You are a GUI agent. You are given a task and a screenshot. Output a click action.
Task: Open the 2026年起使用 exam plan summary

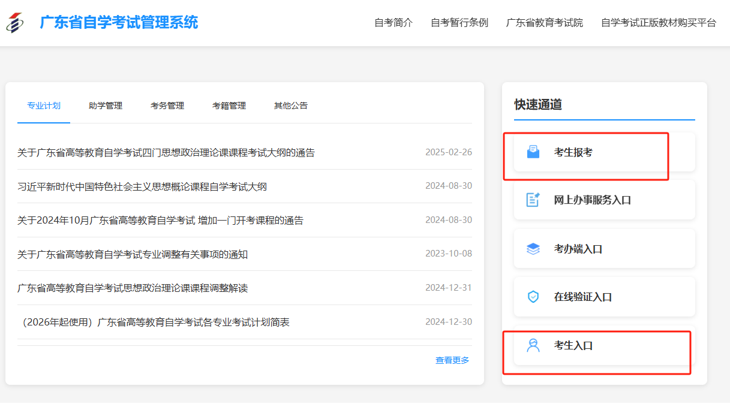[x=155, y=322]
